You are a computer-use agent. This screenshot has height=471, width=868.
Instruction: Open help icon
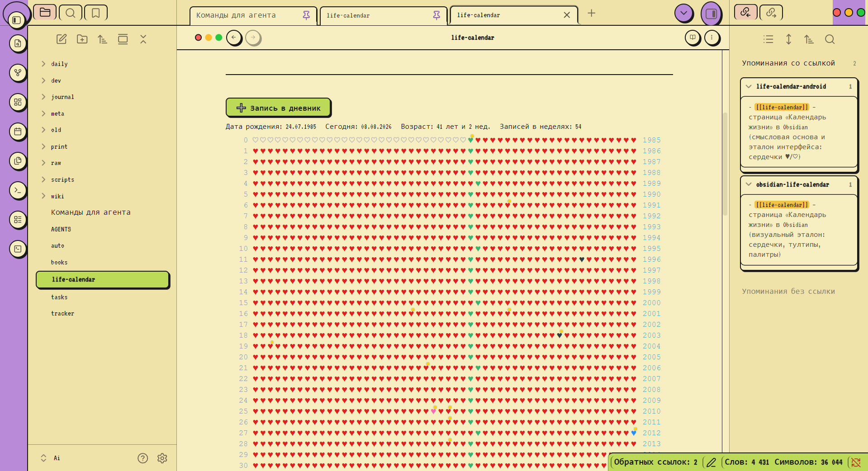pyautogui.click(x=142, y=458)
